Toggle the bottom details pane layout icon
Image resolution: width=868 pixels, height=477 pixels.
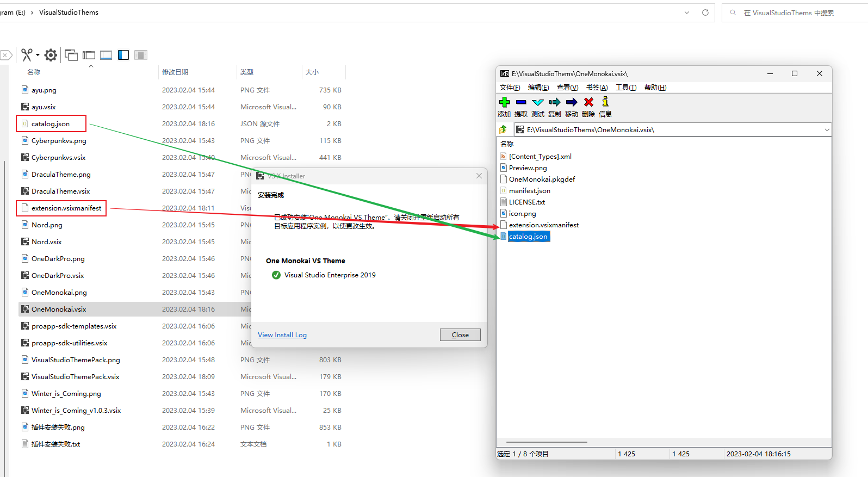(x=106, y=55)
